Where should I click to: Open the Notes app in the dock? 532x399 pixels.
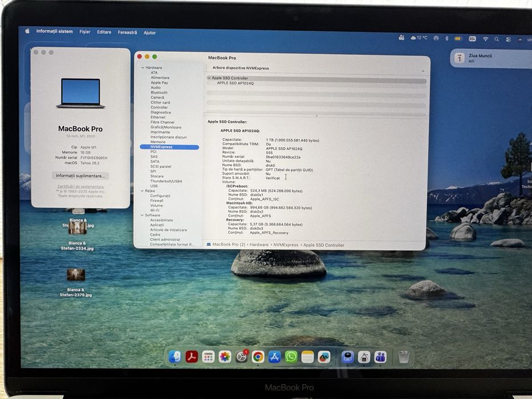pos(307,357)
